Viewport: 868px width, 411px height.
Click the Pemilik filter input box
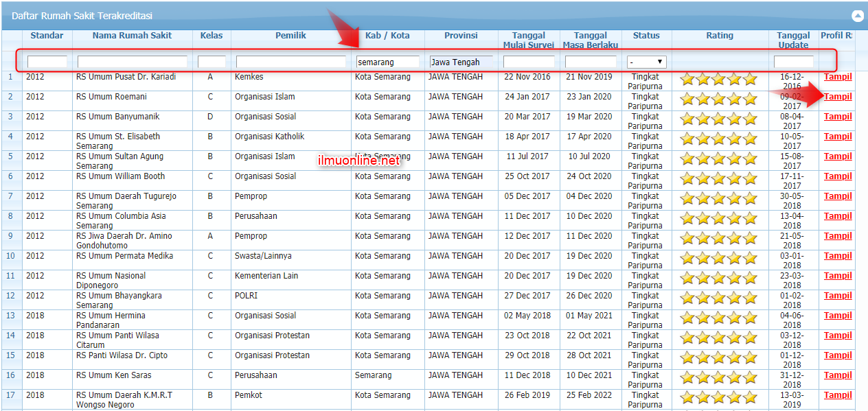290,62
